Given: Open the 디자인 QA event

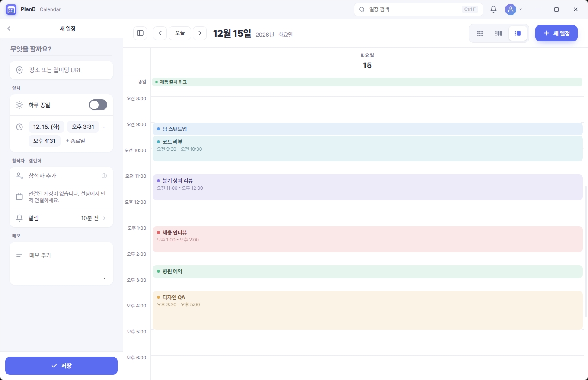Looking at the screenshot, I should click(367, 310).
